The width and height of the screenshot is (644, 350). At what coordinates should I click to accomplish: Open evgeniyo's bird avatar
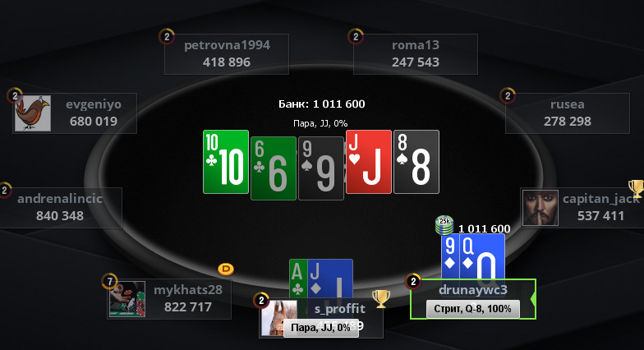33,113
